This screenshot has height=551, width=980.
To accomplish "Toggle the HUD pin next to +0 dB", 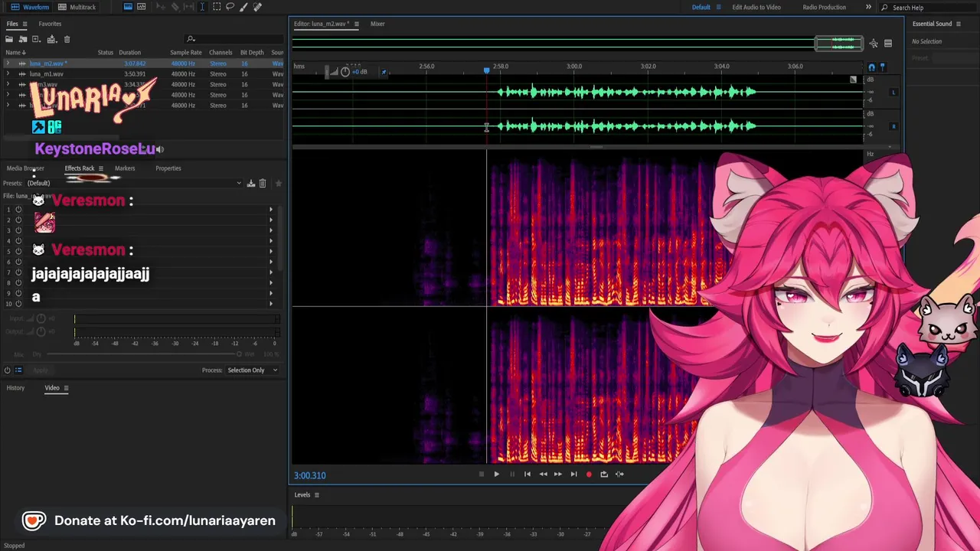I will click(384, 72).
